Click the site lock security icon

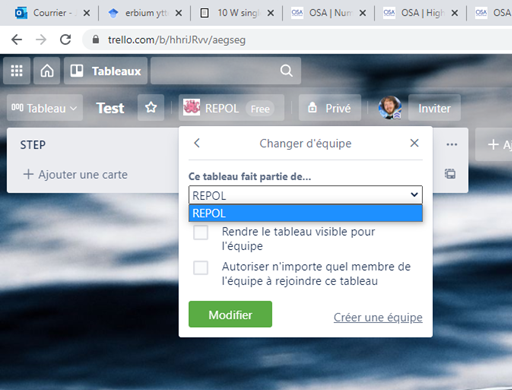(x=96, y=39)
